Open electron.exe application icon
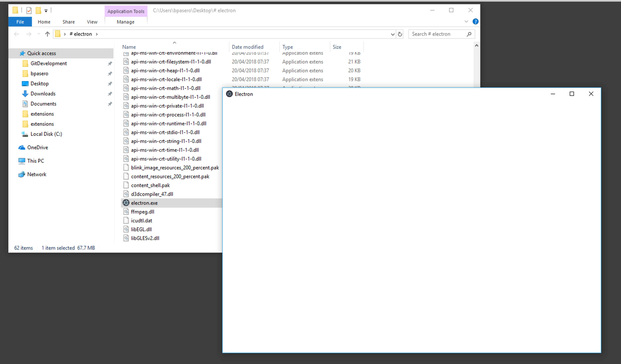This screenshot has width=621, height=364. click(x=126, y=203)
